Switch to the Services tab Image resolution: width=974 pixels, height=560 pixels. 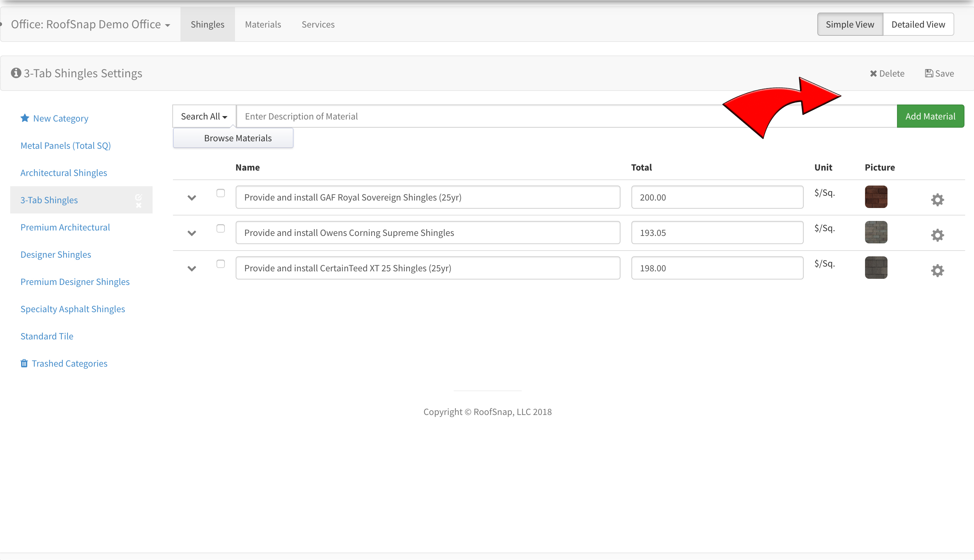pos(318,24)
